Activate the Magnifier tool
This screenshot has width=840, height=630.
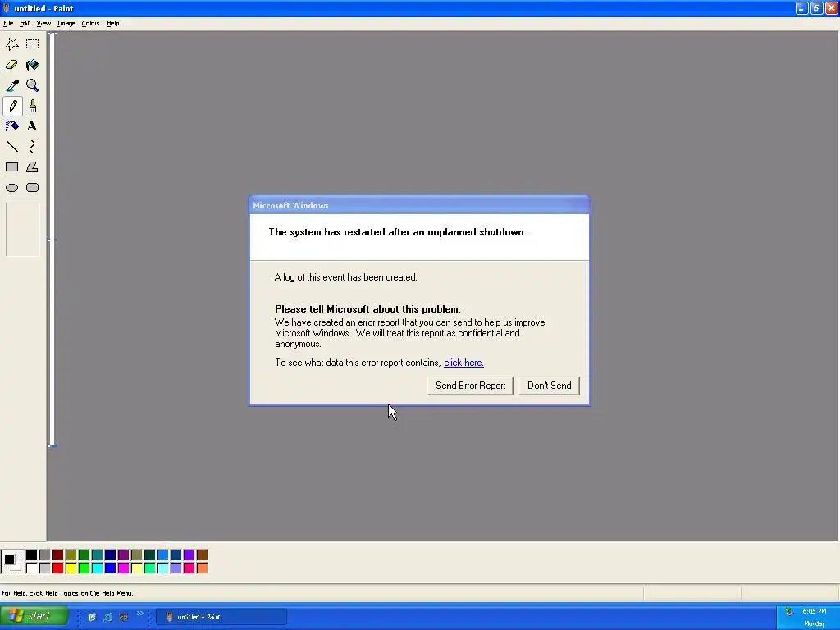(33, 85)
